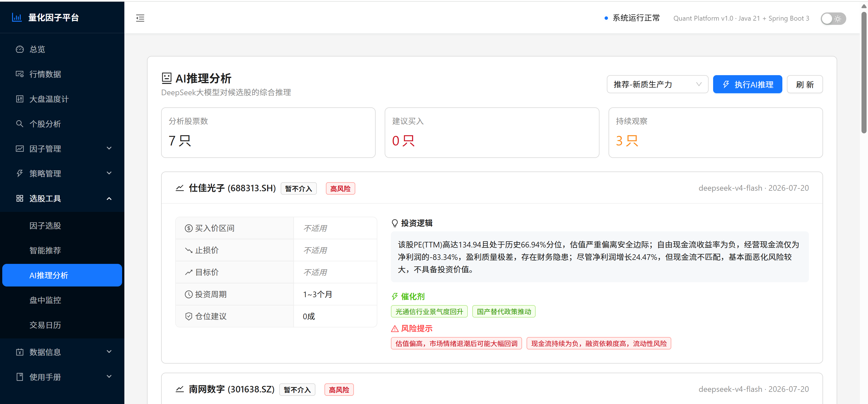Open the 盘中监控 menu item
The height and width of the screenshot is (404, 868).
(62, 300)
